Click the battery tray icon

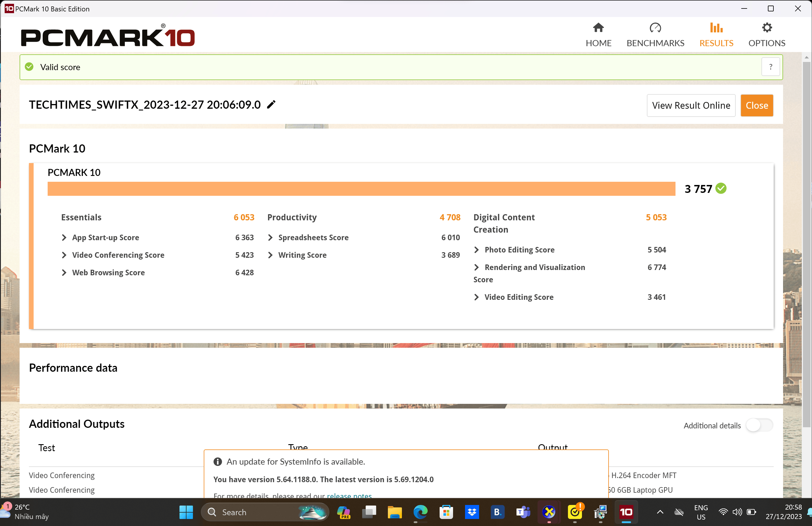[751, 512]
